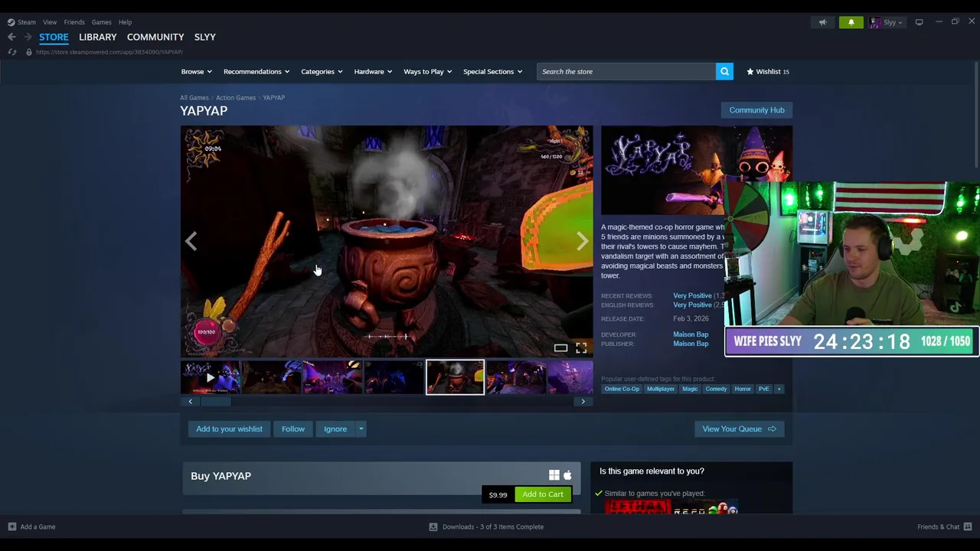
Task: Open the announcements megaphone icon
Action: pyautogui.click(x=822, y=22)
